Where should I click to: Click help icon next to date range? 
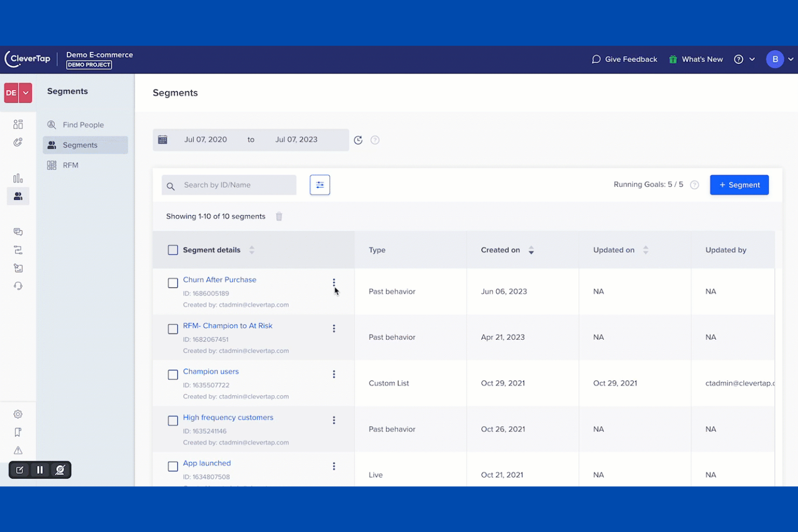point(375,140)
